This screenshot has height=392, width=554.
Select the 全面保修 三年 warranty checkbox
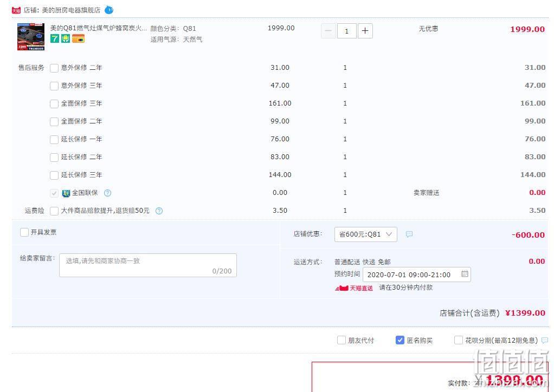click(54, 104)
